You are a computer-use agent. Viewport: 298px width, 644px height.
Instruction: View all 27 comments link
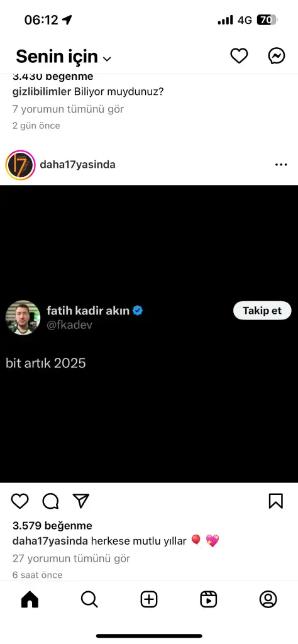point(71,558)
